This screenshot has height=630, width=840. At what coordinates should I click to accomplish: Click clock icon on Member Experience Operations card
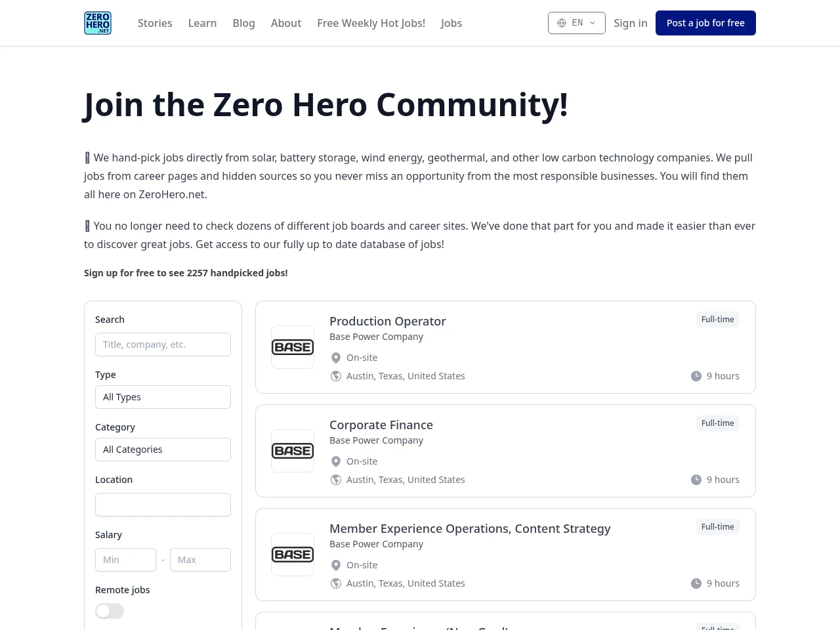pos(696,583)
